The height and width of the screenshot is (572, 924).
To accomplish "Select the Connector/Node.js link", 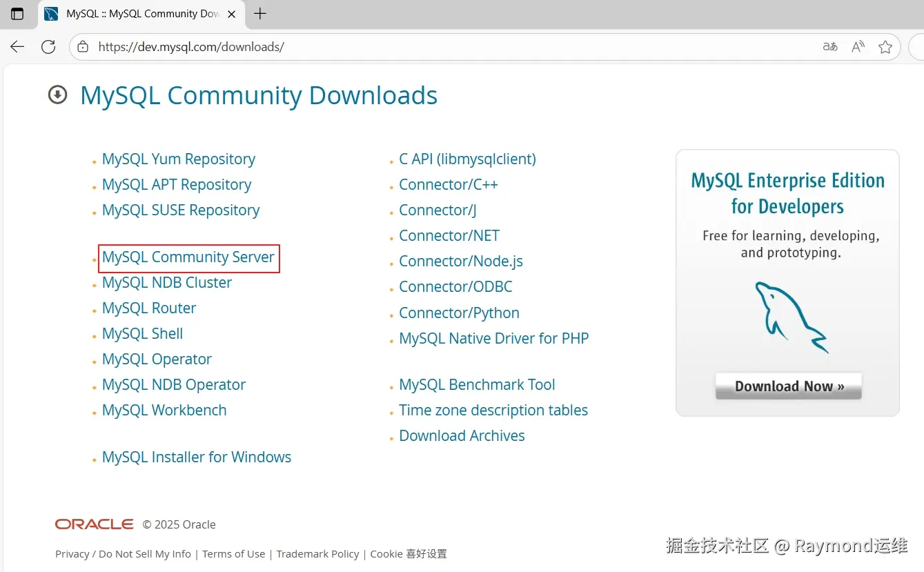I will point(461,261).
